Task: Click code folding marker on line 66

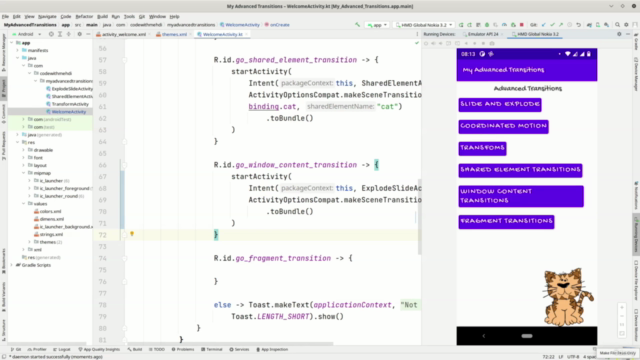Action: pyautogui.click(x=125, y=165)
